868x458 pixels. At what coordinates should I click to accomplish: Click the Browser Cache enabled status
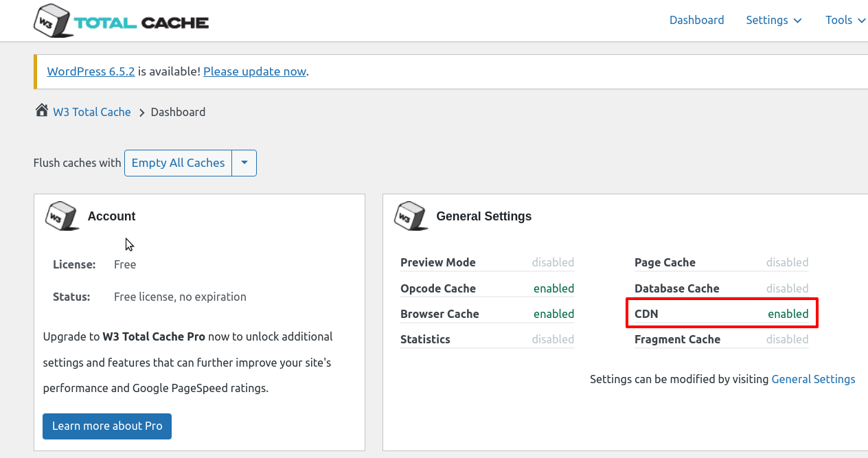pyautogui.click(x=553, y=314)
